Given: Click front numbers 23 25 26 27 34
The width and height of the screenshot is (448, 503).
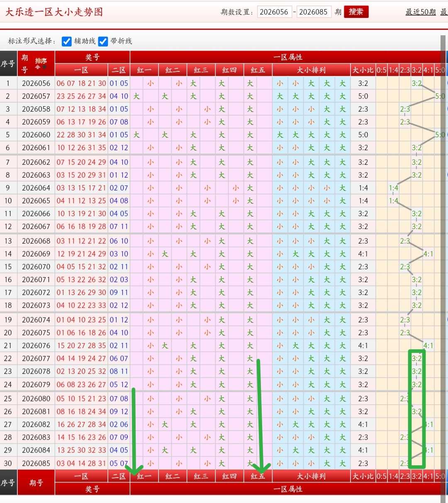Looking at the screenshot, I should coord(81,96).
